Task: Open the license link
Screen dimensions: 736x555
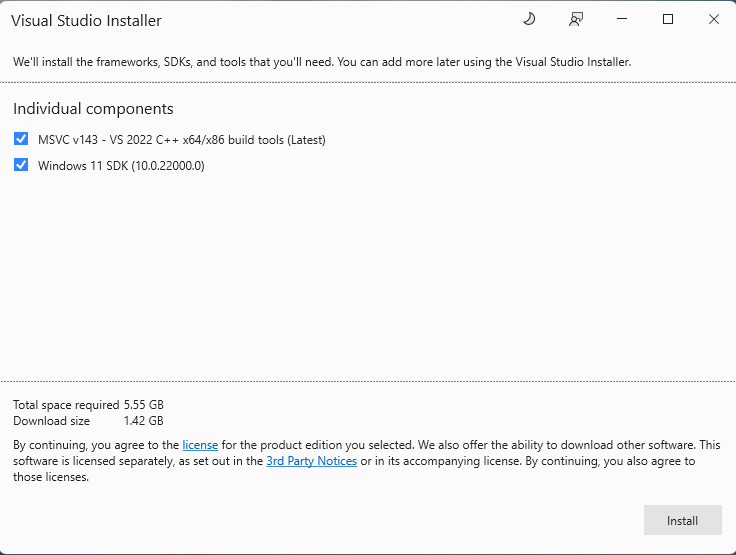Action: coord(200,445)
